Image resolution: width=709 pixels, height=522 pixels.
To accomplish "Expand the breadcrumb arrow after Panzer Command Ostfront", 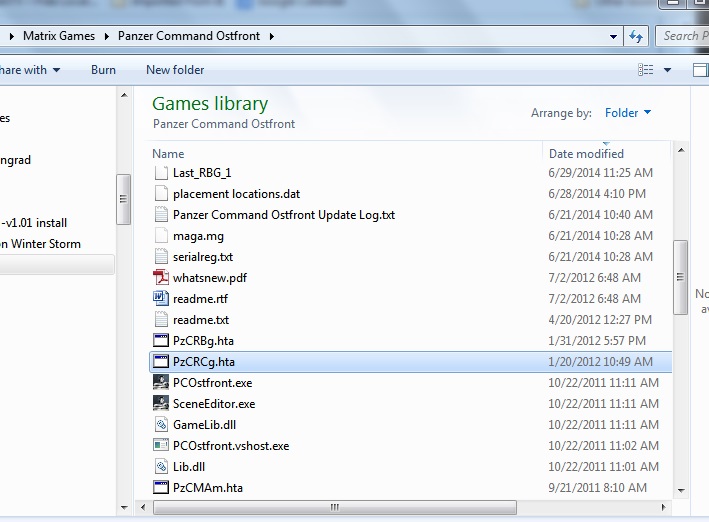I will tap(272, 36).
